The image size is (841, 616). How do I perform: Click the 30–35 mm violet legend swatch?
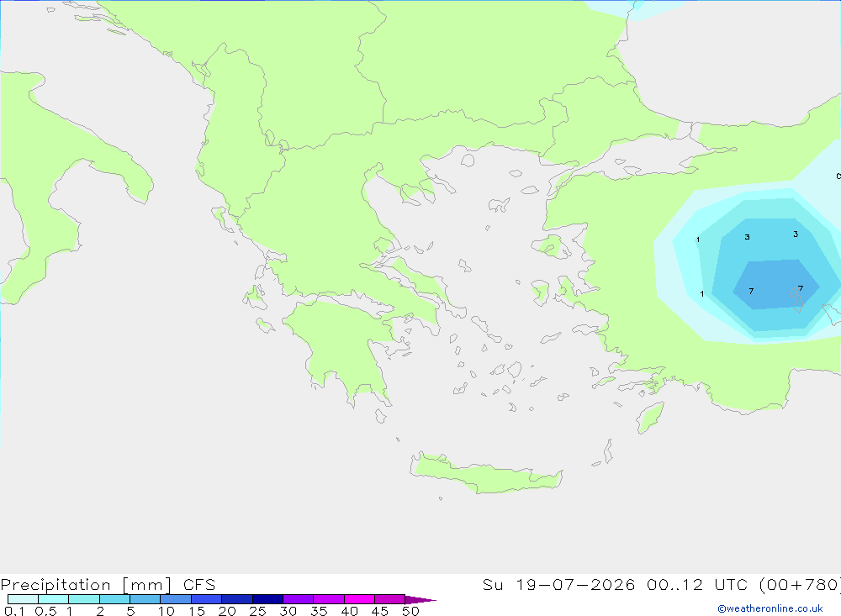(299, 599)
